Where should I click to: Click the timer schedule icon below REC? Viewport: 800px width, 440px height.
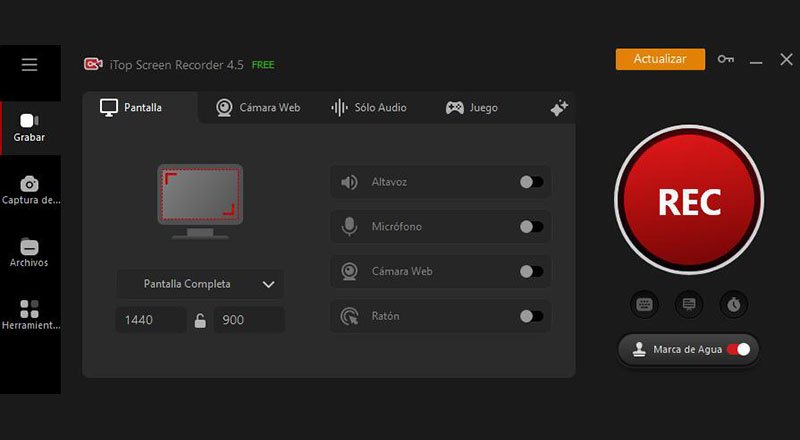734,304
